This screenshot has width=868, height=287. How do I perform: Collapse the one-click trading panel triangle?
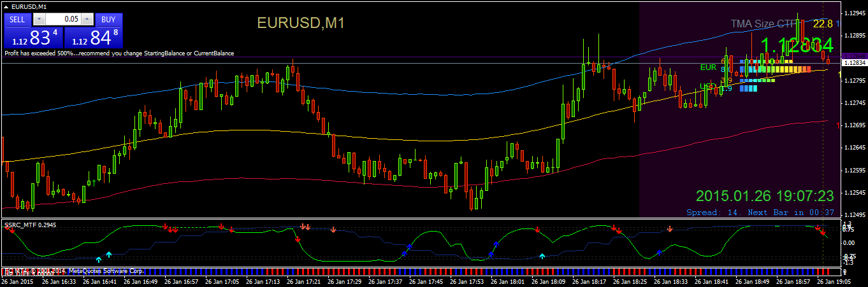click(x=7, y=6)
